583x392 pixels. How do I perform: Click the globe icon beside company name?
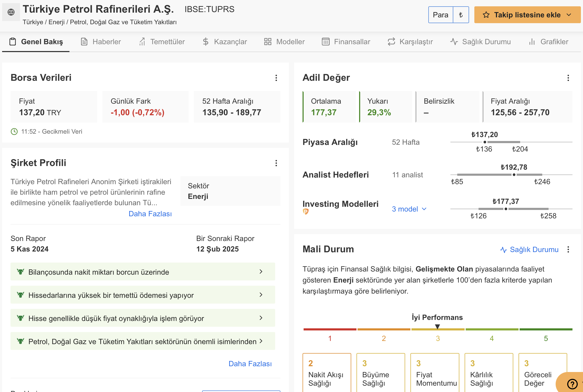pyautogui.click(x=11, y=12)
